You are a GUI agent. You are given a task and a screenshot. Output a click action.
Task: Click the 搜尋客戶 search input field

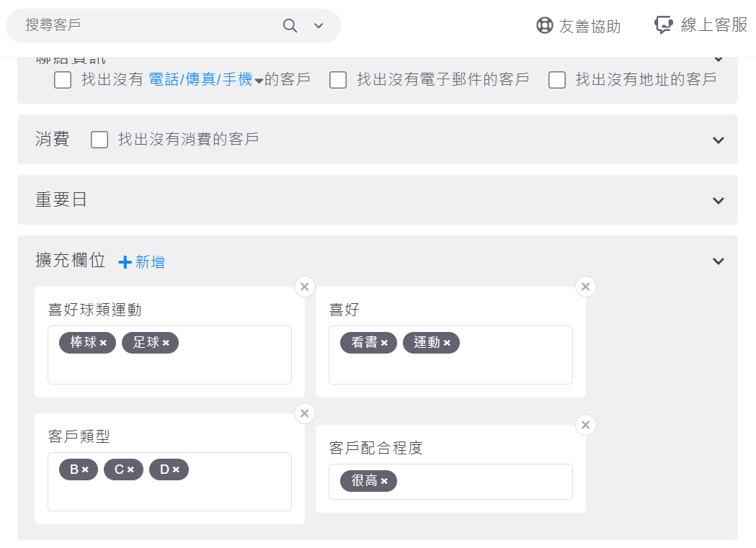coord(144,26)
